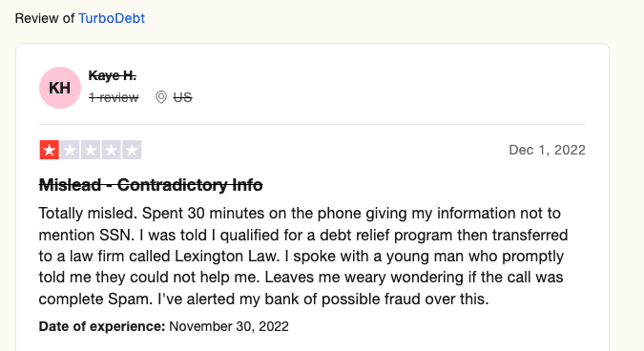Click the second grey rating star

(71, 150)
